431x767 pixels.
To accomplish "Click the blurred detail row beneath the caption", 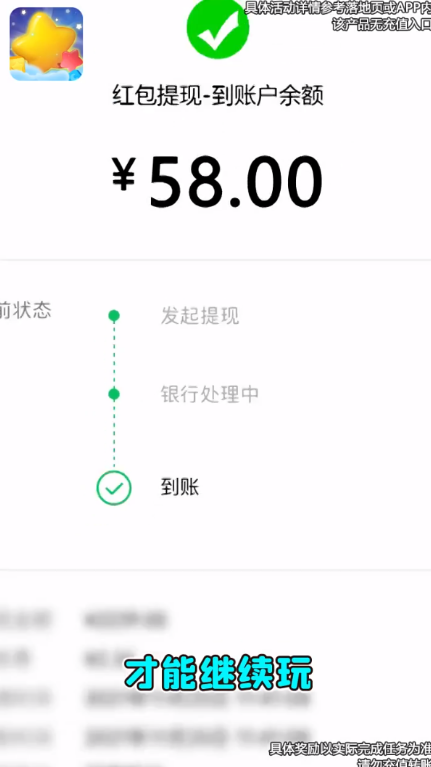I will (157, 699).
